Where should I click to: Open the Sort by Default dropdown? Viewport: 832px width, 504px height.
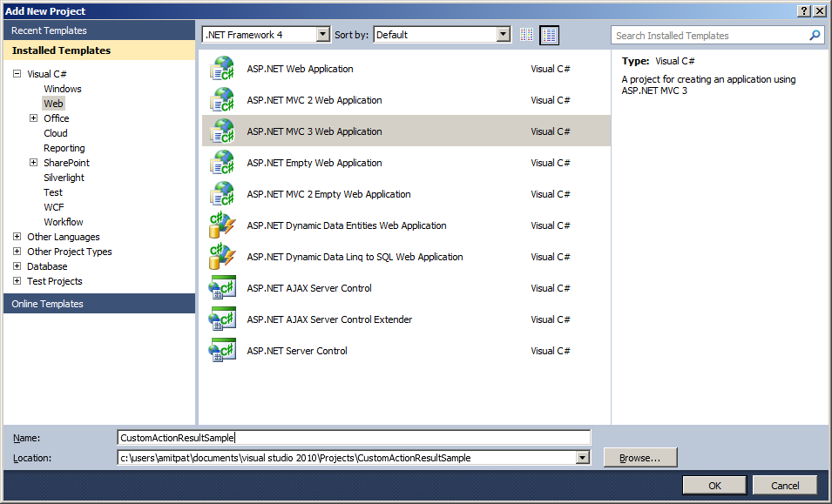pyautogui.click(x=503, y=35)
